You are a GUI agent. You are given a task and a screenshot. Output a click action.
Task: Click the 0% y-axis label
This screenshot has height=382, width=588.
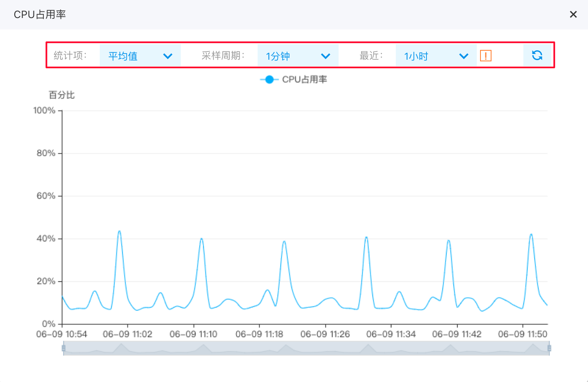click(49, 324)
